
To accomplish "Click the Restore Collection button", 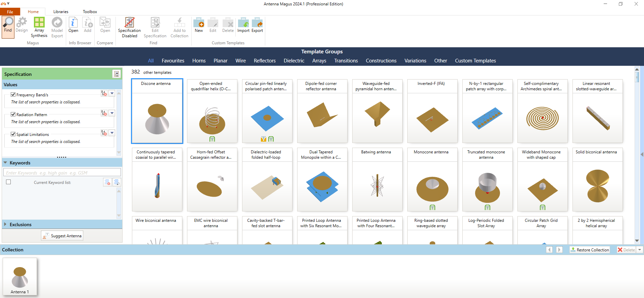I will (590, 250).
